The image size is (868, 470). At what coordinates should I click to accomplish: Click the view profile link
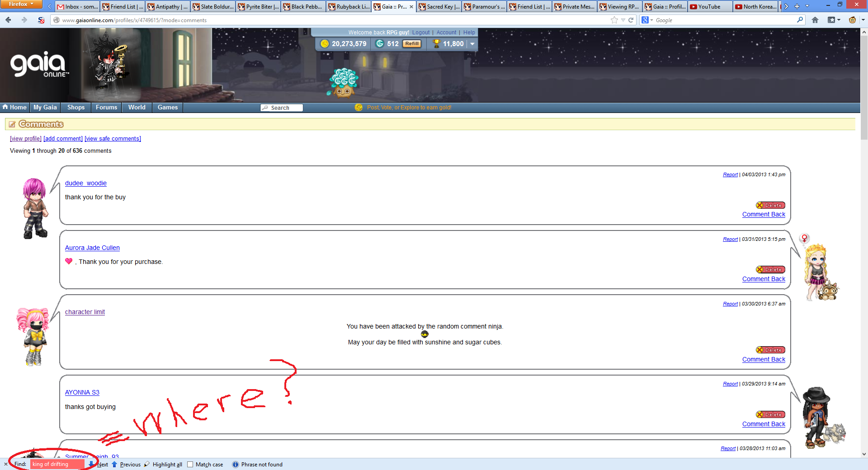point(26,139)
